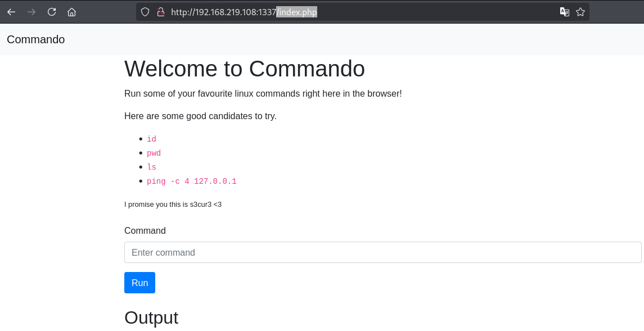Select the ls command example

click(151, 167)
